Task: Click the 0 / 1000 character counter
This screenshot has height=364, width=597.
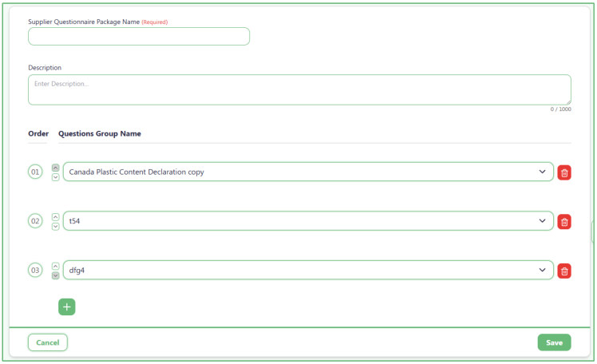Action: [560, 109]
